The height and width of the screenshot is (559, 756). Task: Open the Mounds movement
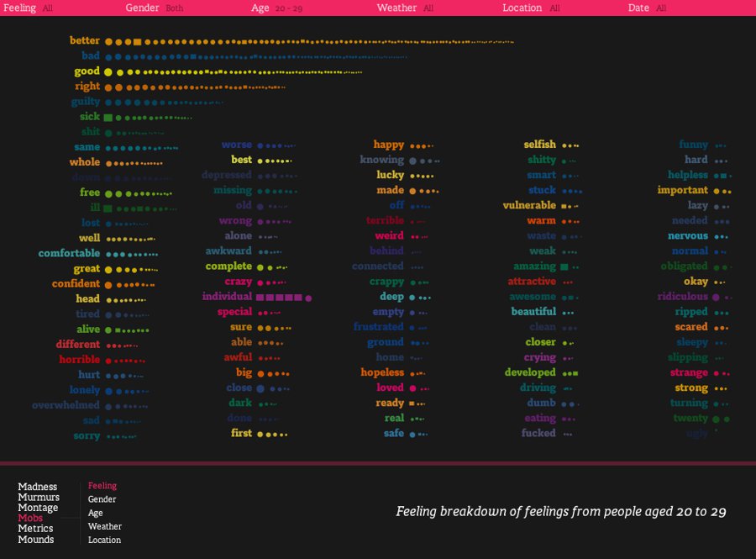coord(36,540)
